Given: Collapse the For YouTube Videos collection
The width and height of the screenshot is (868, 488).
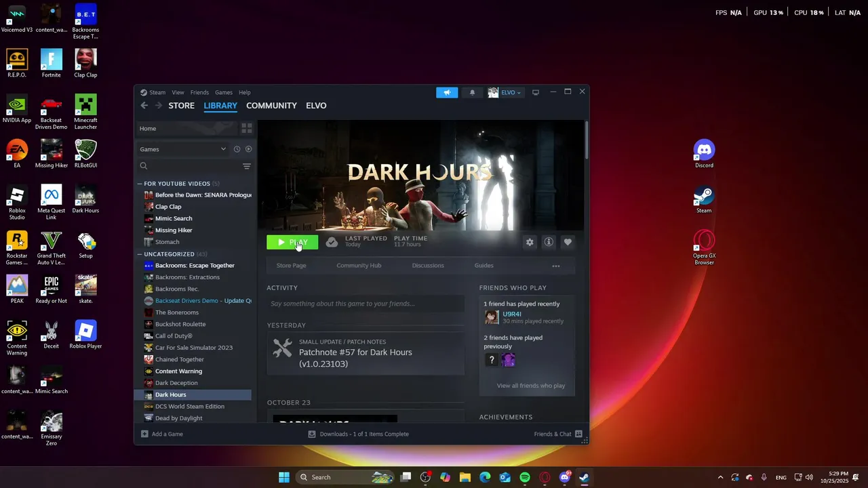Looking at the screenshot, I should coord(140,184).
